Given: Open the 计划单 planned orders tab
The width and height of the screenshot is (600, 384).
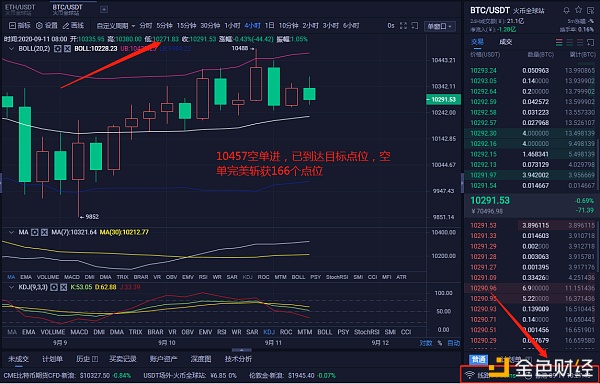Looking at the screenshot, I should coord(52,359).
